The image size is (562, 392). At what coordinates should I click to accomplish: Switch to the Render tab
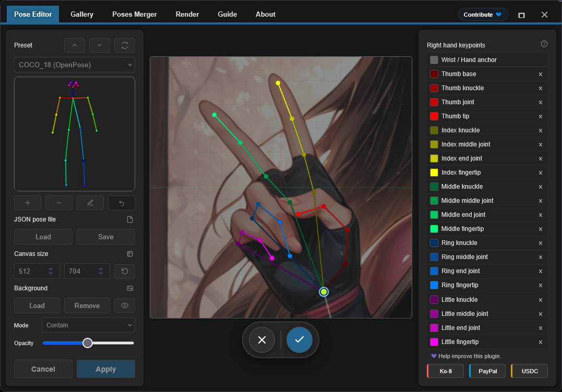click(187, 14)
